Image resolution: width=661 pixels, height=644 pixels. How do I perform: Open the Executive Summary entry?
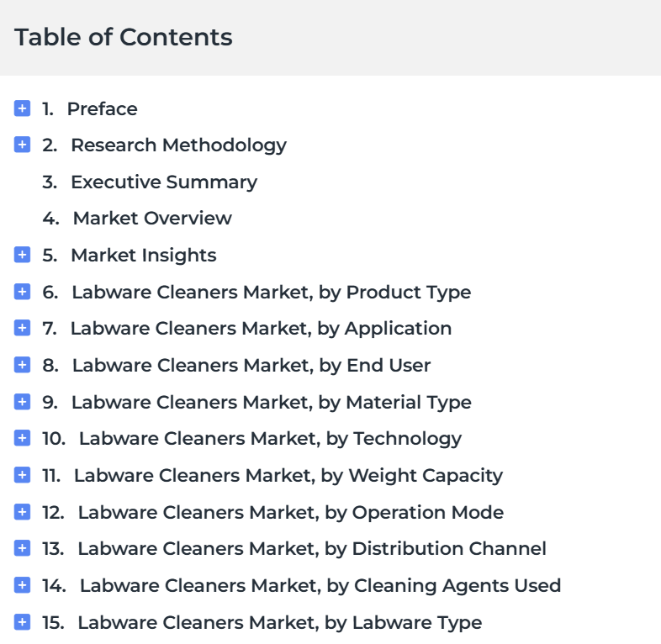point(163,182)
